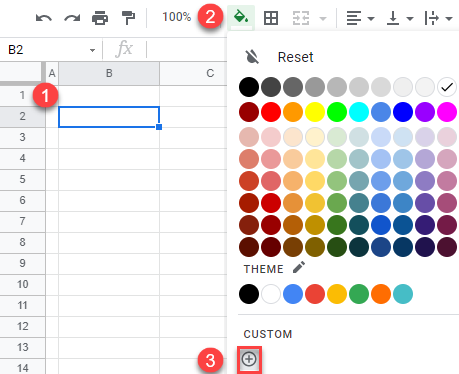The image size is (459, 374).
Task: Click the Undo icon
Action: [44, 18]
